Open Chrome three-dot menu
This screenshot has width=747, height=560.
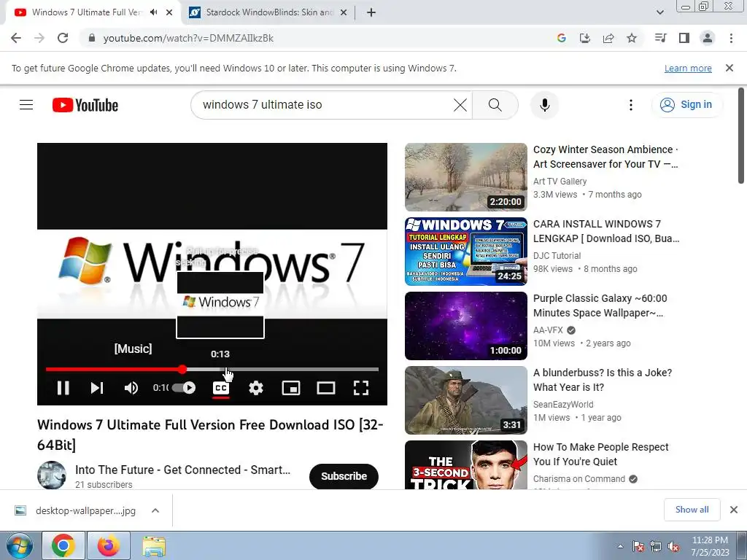pyautogui.click(x=731, y=38)
